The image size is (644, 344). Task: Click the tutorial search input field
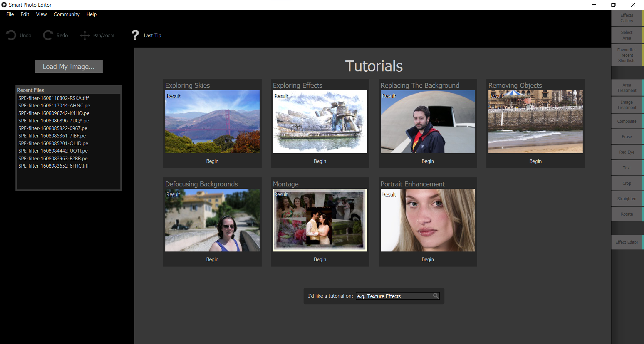394,296
